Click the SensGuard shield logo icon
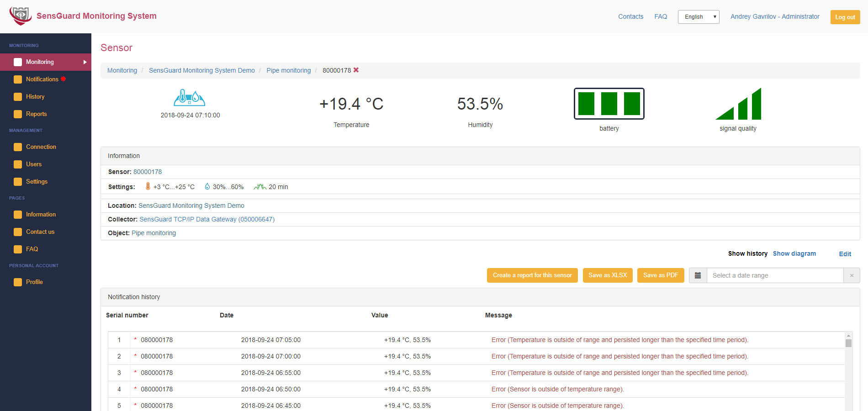 pyautogui.click(x=20, y=16)
